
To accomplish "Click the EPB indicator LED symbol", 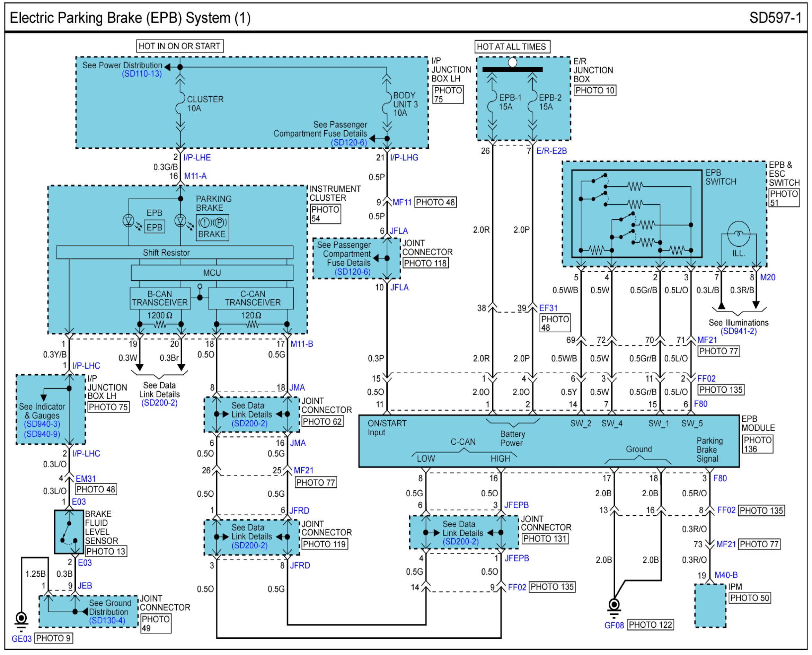I will [129, 220].
